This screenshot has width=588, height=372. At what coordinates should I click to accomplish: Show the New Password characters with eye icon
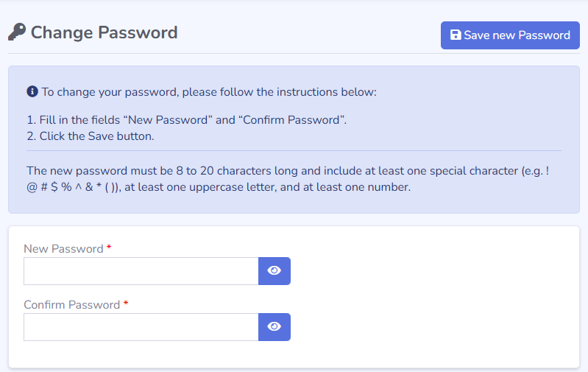[274, 271]
